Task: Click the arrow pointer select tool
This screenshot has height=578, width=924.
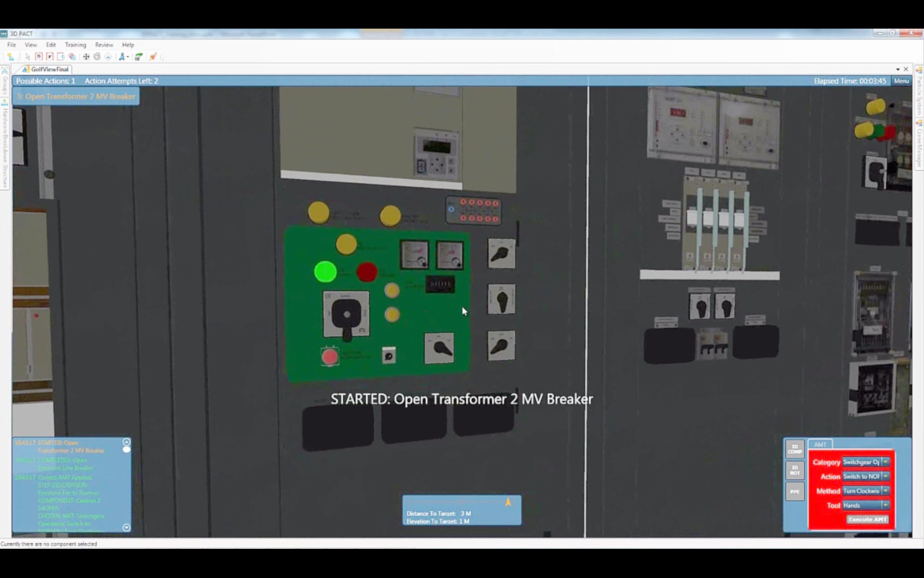Action: point(28,57)
